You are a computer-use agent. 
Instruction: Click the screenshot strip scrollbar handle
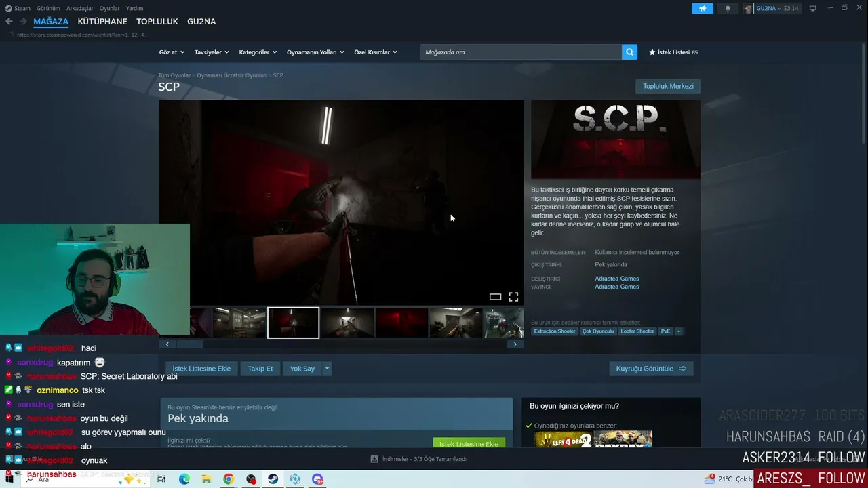(x=190, y=344)
